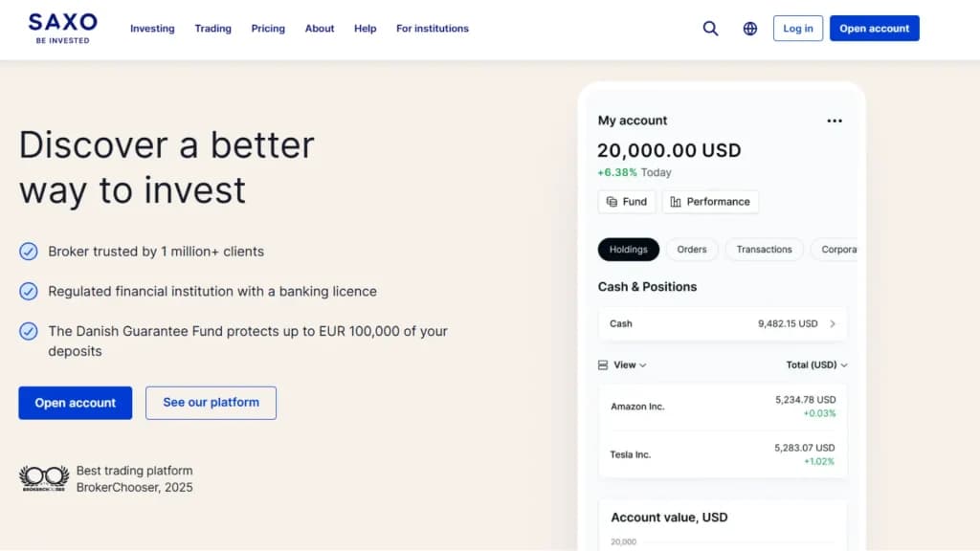Click checkmark beside Broker trusted by 1 million+
The width and height of the screenshot is (980, 551).
[x=28, y=252]
